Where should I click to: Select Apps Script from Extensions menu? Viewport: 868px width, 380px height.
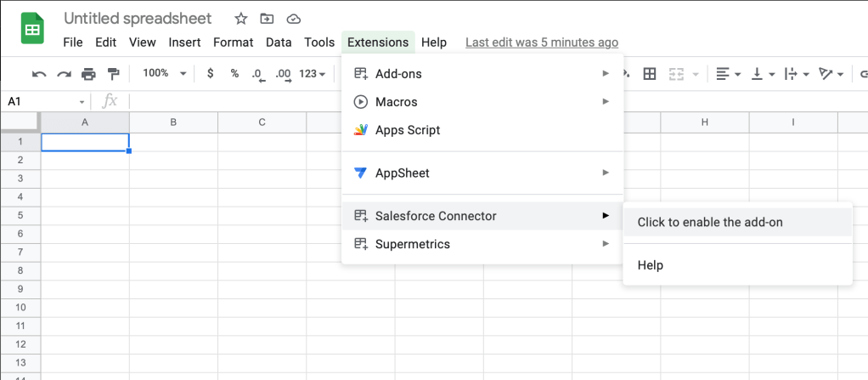[408, 130]
